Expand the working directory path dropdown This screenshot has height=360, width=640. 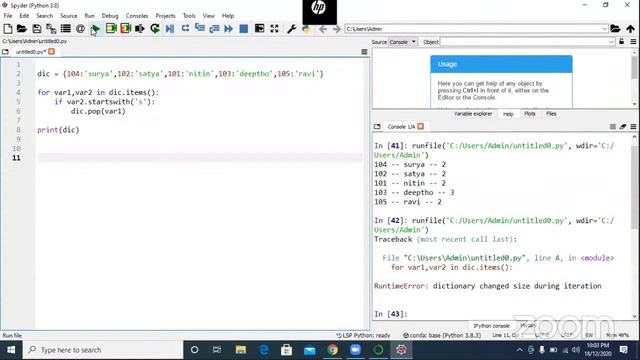click(x=604, y=29)
